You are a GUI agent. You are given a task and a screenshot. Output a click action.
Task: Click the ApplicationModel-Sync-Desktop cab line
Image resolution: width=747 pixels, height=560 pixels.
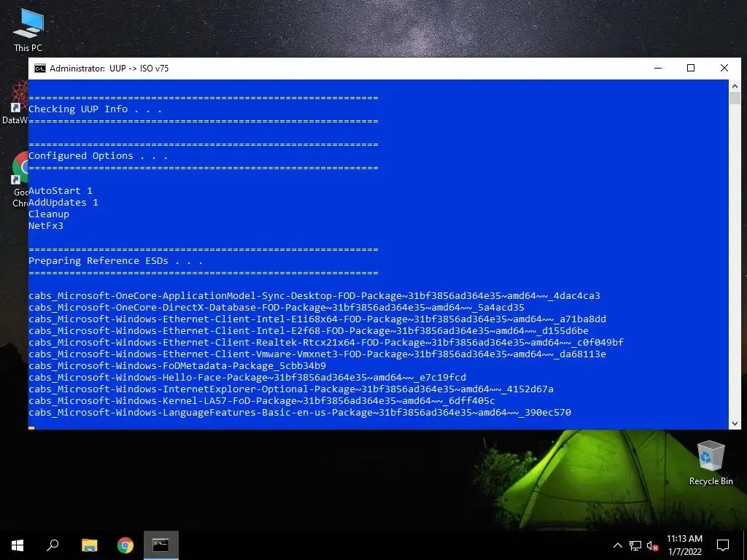pyautogui.click(x=314, y=296)
